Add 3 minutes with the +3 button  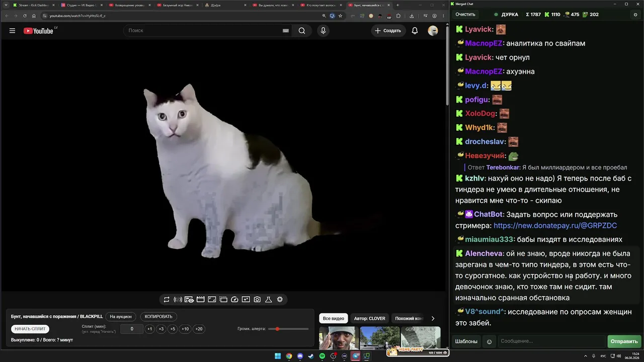(161, 329)
